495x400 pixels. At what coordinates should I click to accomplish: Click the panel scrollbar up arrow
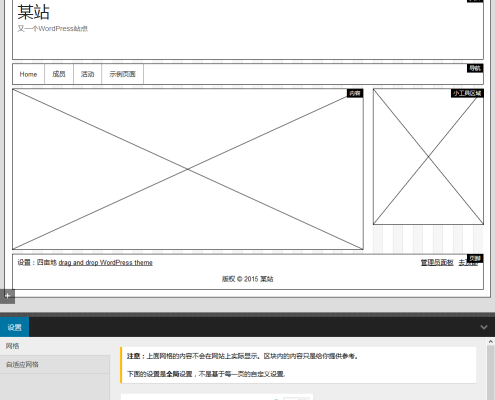490,342
